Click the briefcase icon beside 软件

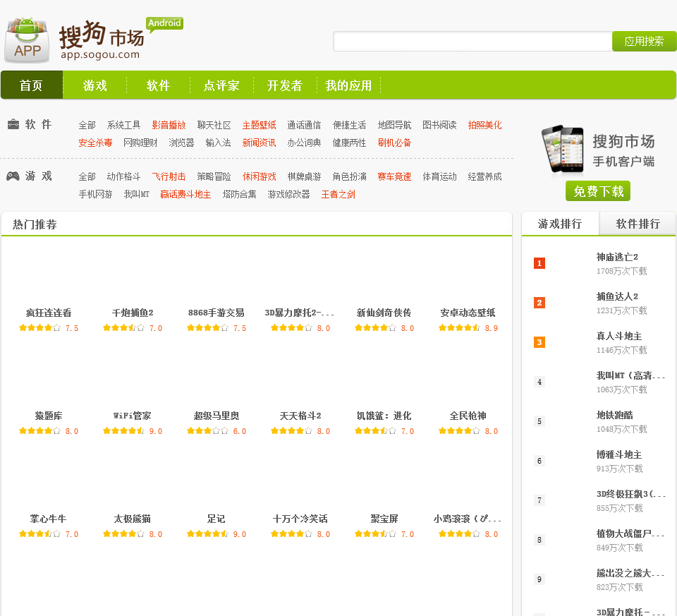(x=13, y=124)
